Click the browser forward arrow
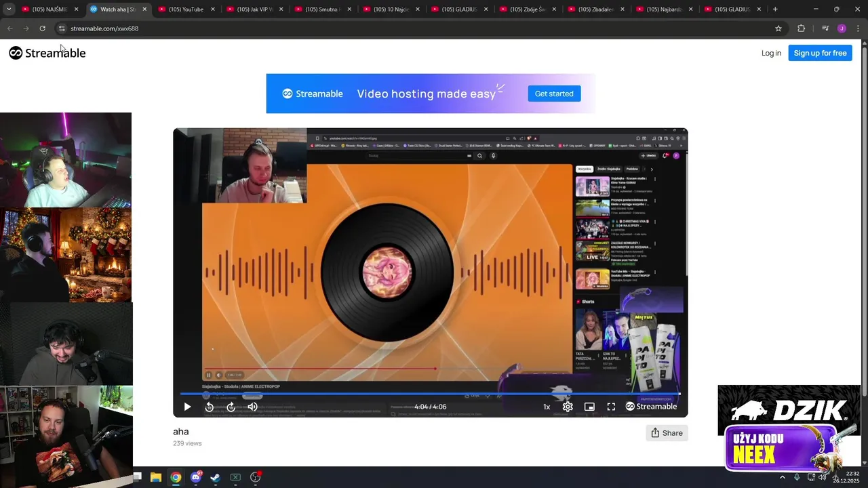868x488 pixels. 26,28
